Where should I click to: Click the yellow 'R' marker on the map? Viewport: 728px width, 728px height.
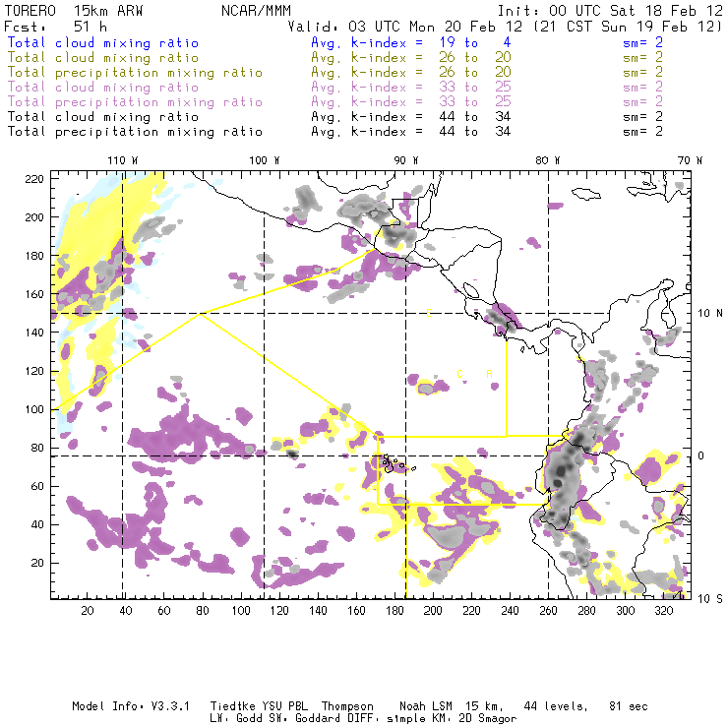[x=489, y=374]
